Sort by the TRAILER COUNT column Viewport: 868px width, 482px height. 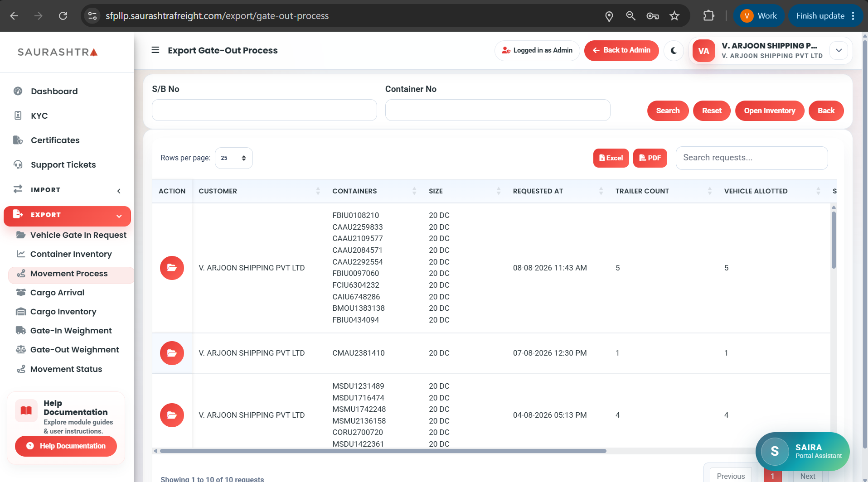tap(664, 191)
